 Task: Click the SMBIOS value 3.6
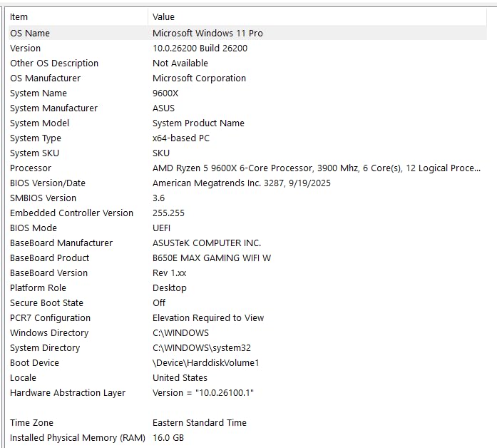pos(159,198)
